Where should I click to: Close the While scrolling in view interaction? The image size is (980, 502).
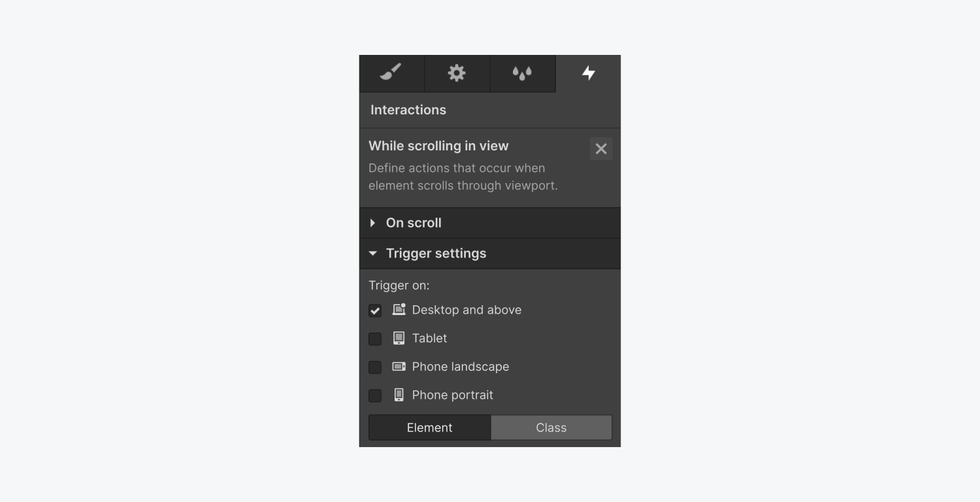[x=601, y=149]
